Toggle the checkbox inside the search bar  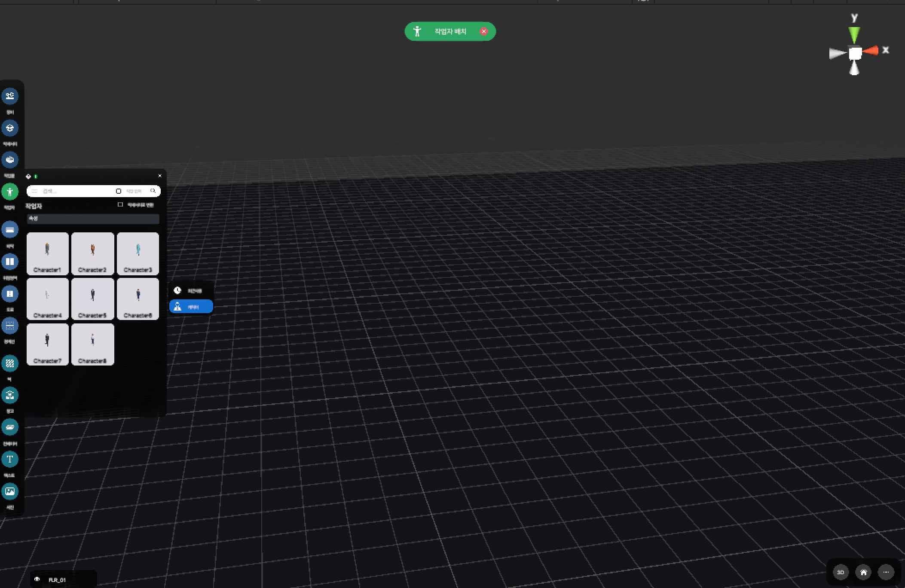pos(119,191)
